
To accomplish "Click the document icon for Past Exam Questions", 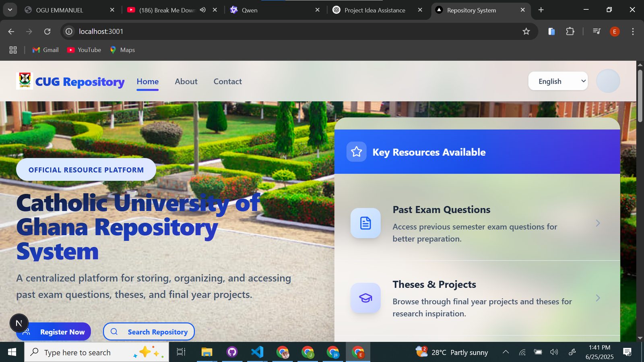I will click(365, 223).
